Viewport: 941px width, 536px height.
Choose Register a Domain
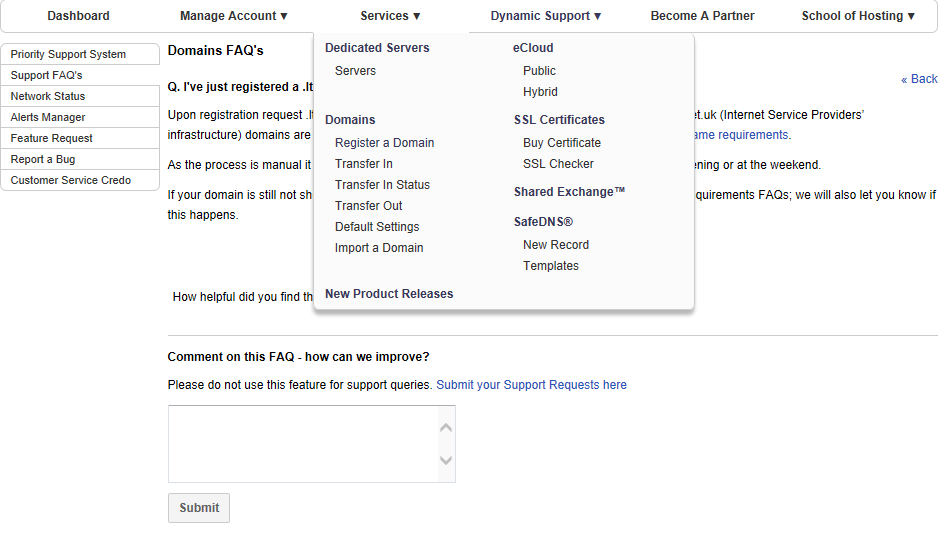(x=384, y=143)
